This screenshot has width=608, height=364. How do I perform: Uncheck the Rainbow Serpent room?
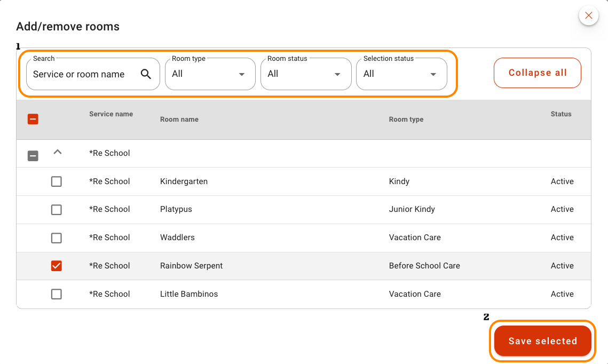coord(56,266)
